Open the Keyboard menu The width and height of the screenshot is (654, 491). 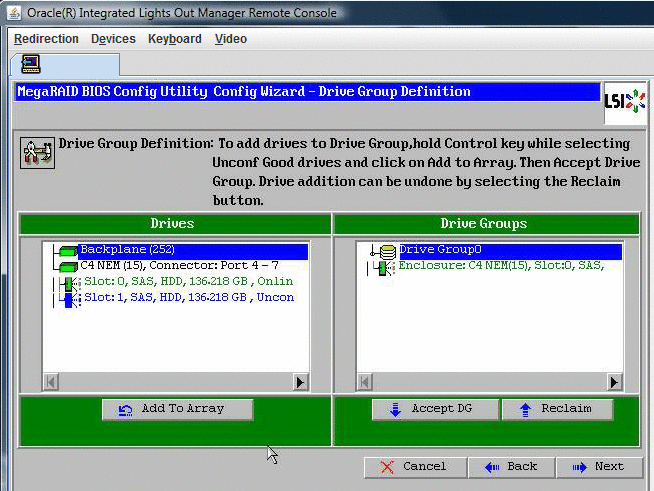[x=175, y=39]
